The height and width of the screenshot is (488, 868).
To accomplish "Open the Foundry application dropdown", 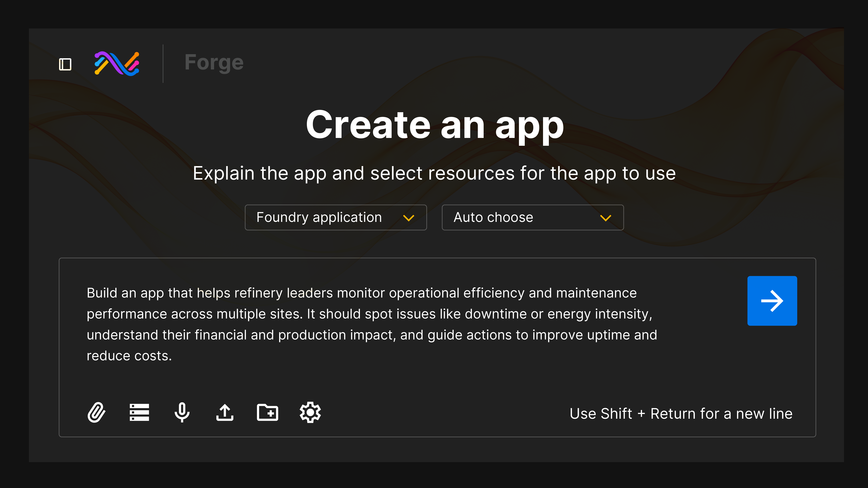I will tap(319, 217).
